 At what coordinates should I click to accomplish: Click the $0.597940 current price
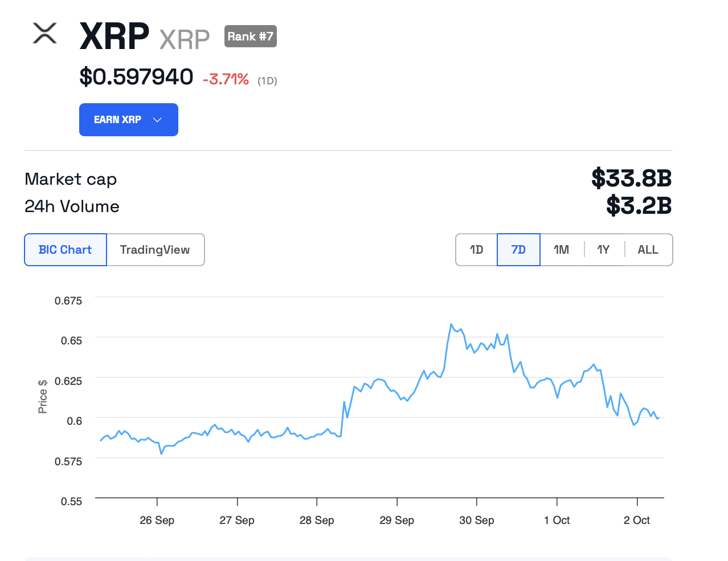(136, 76)
